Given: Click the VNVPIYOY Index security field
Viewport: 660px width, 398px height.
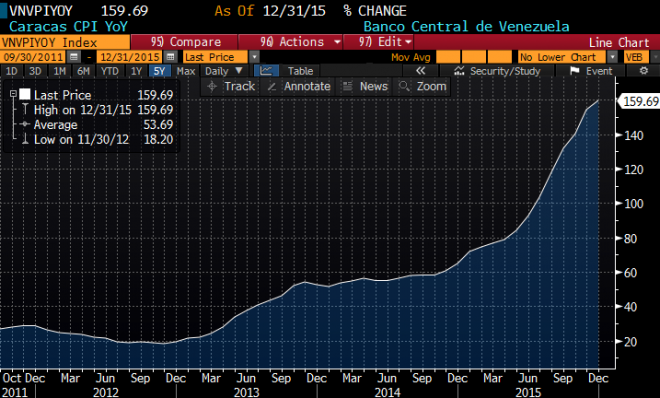Looking at the screenshot, I should [65, 42].
